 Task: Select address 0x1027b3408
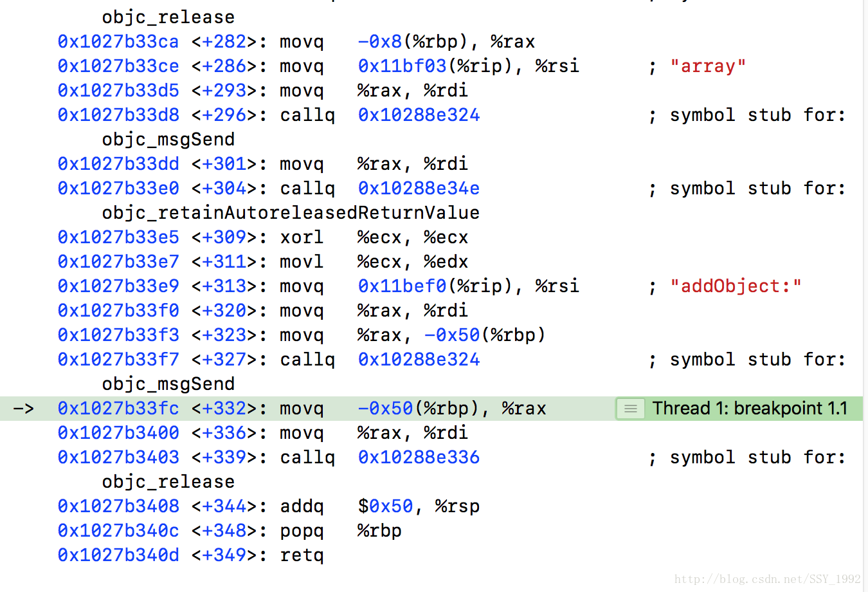tap(118, 506)
